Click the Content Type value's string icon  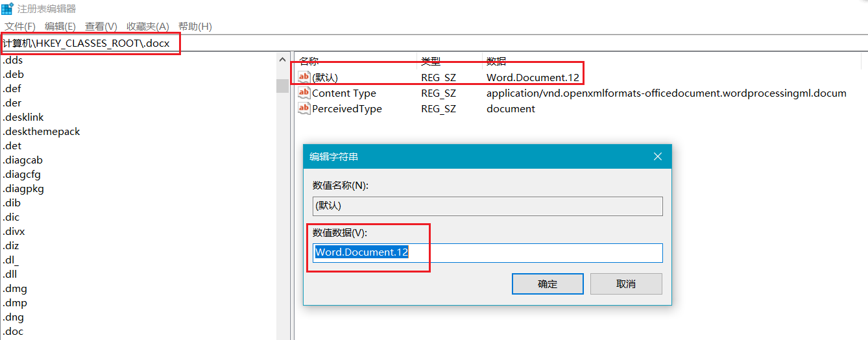(304, 93)
